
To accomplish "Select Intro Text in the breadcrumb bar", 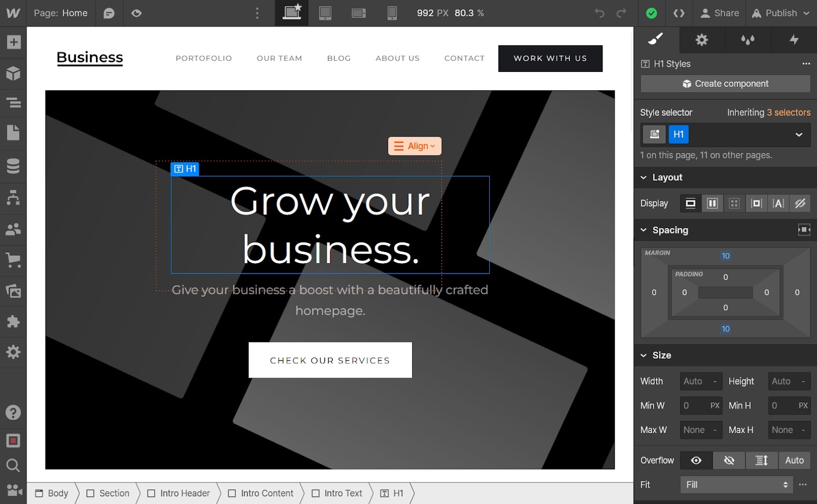I will click(x=343, y=493).
